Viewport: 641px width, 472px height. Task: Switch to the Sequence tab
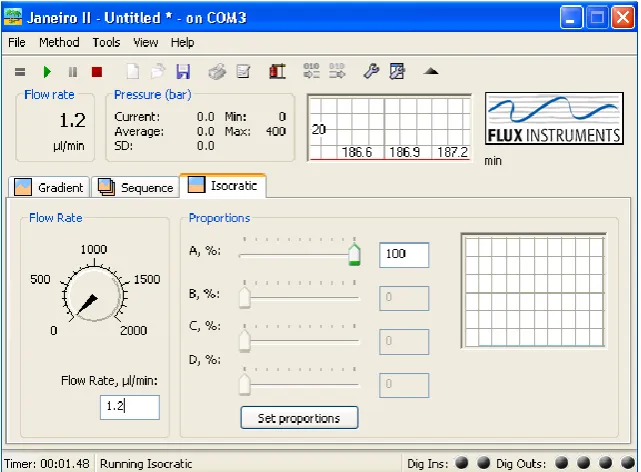pos(135,188)
